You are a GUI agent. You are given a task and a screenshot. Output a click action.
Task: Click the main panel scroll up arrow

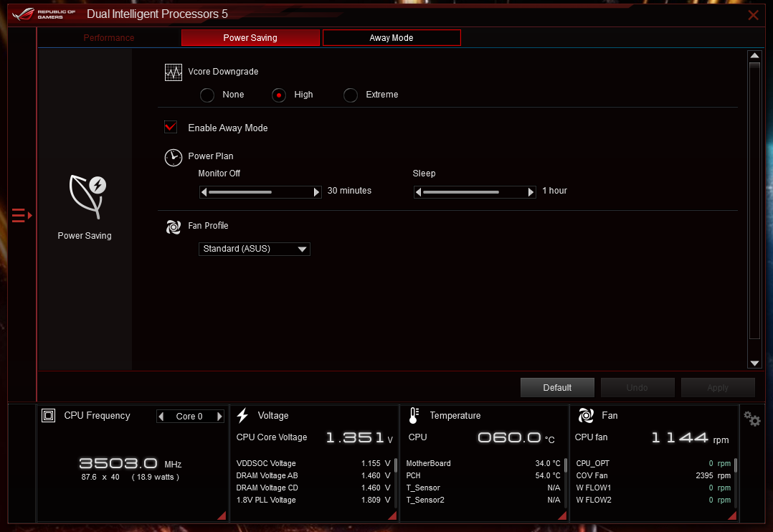tap(754, 56)
